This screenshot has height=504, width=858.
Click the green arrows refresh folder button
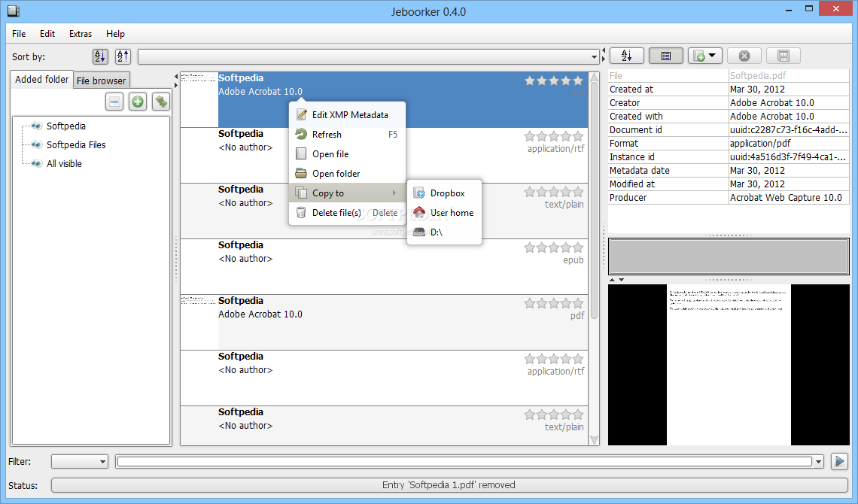coord(161,102)
